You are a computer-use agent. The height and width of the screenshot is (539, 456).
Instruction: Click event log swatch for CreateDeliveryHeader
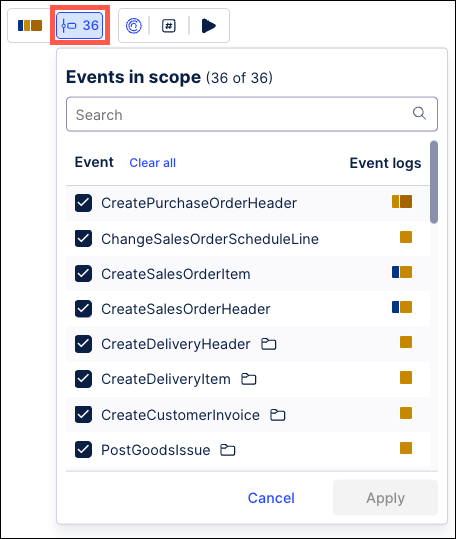[406, 342]
